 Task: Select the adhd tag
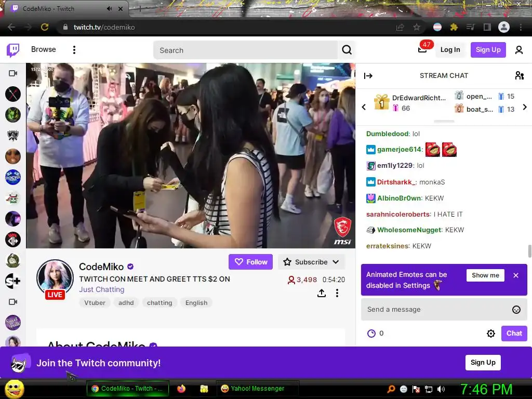click(x=126, y=303)
